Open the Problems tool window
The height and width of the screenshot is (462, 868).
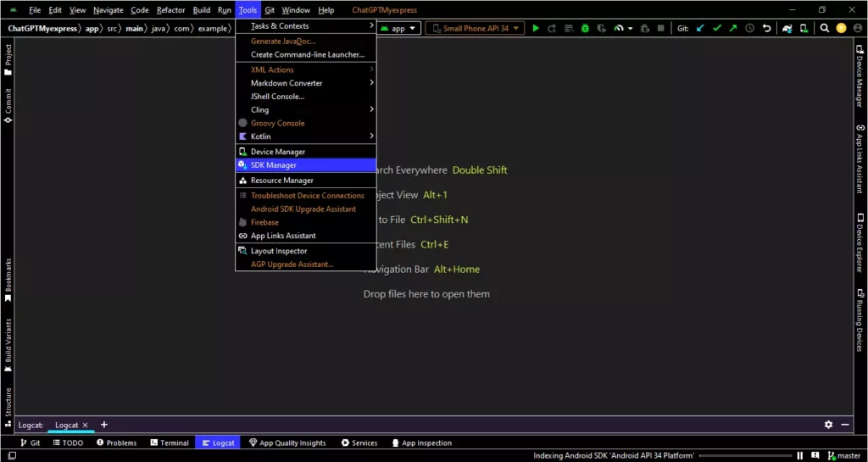(x=116, y=443)
